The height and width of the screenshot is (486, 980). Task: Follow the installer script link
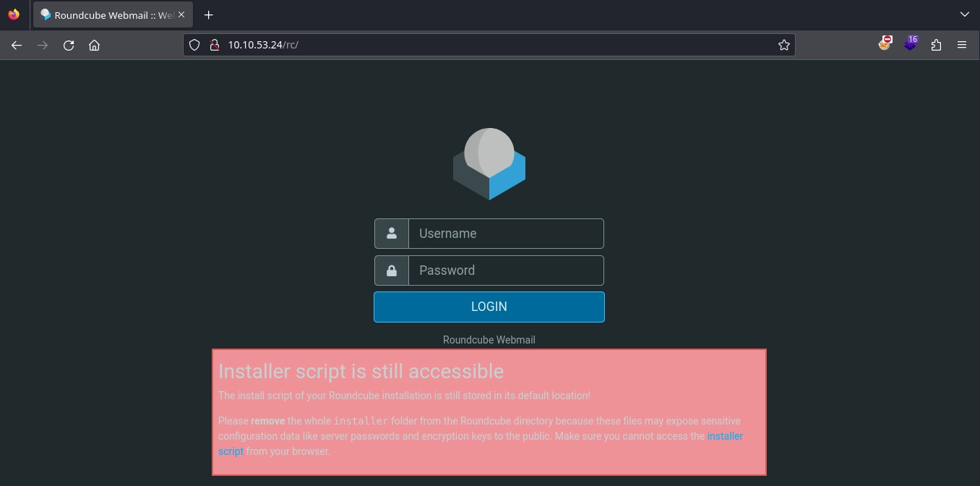[724, 436]
